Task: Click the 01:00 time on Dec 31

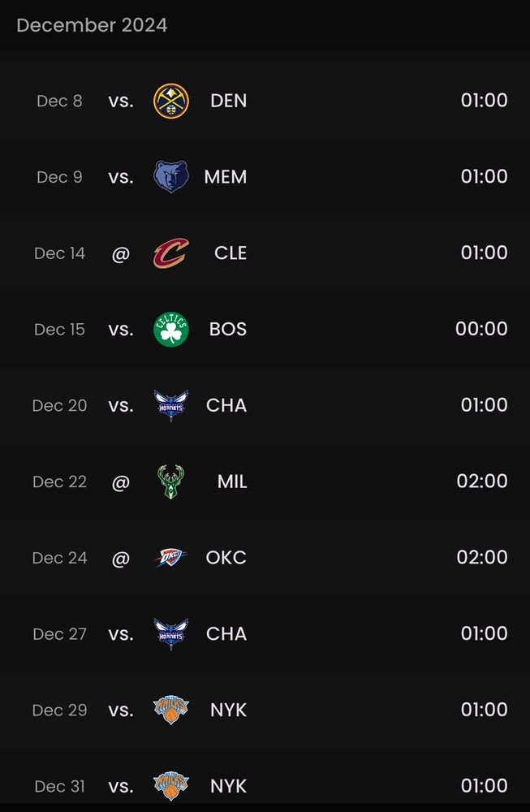Action: 484,785
